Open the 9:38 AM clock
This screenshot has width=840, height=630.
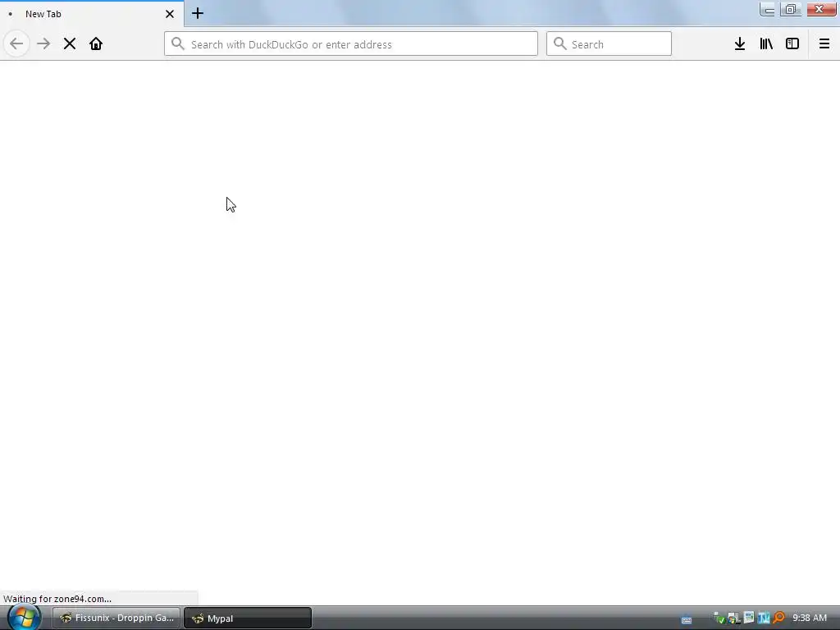click(x=810, y=618)
